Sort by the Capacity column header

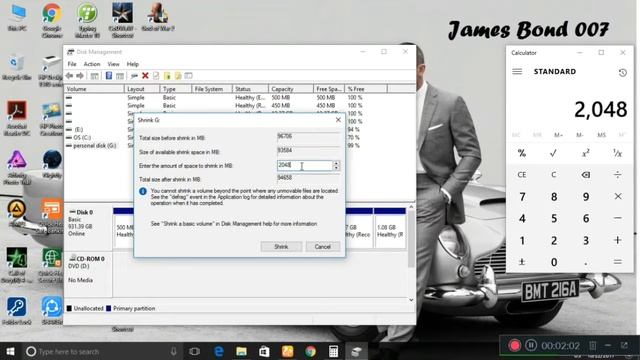point(291,89)
